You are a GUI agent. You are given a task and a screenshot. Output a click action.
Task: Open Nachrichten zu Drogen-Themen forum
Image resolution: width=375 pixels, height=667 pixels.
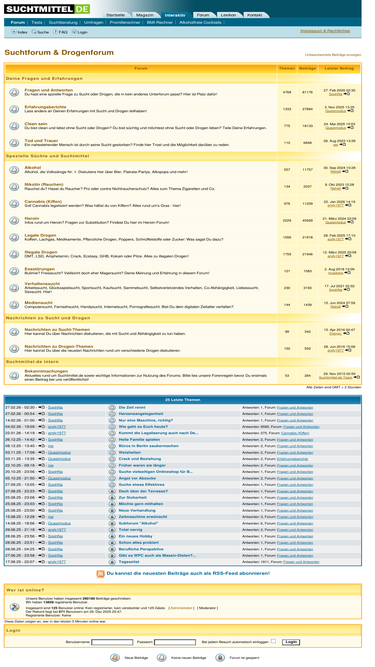59,346
